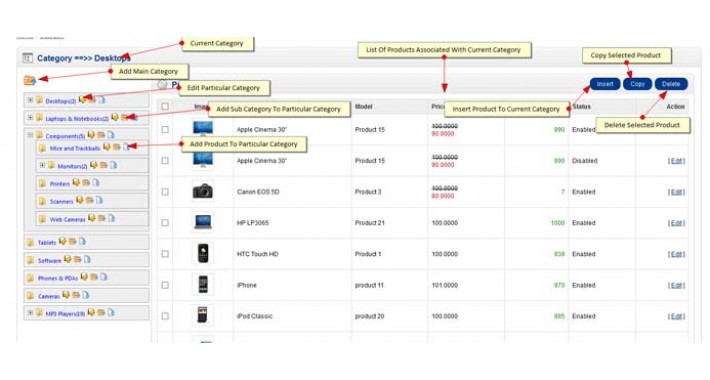Select the Tablets category
This screenshot has height=380, width=710.
coord(47,243)
